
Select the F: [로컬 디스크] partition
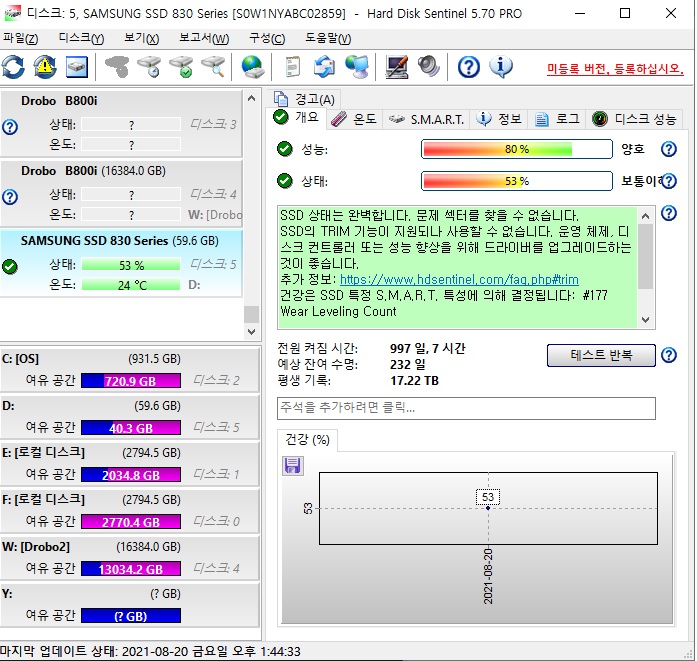point(129,511)
